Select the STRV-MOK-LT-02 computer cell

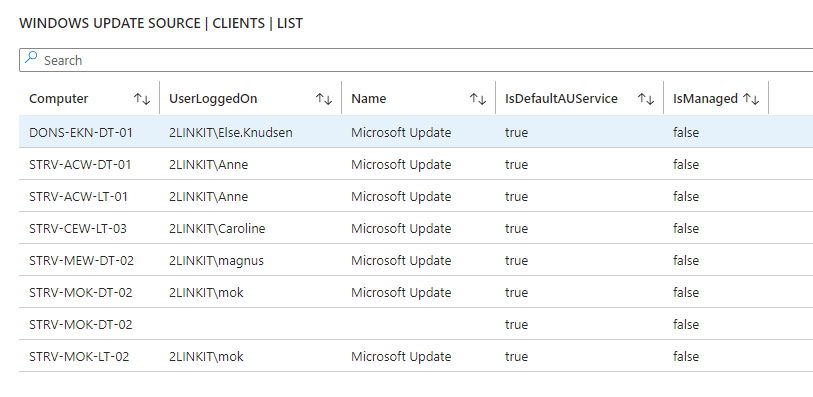click(x=79, y=357)
